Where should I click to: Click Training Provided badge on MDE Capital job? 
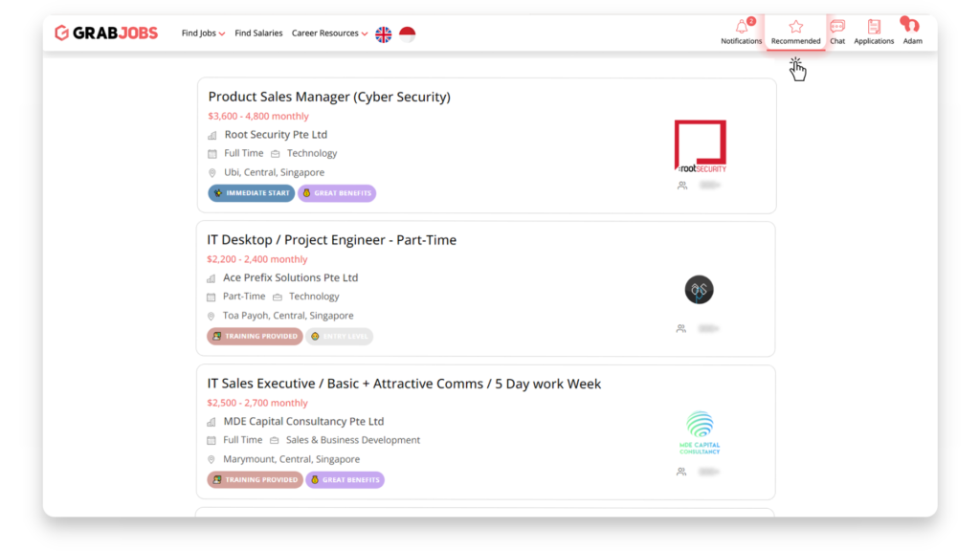click(255, 480)
